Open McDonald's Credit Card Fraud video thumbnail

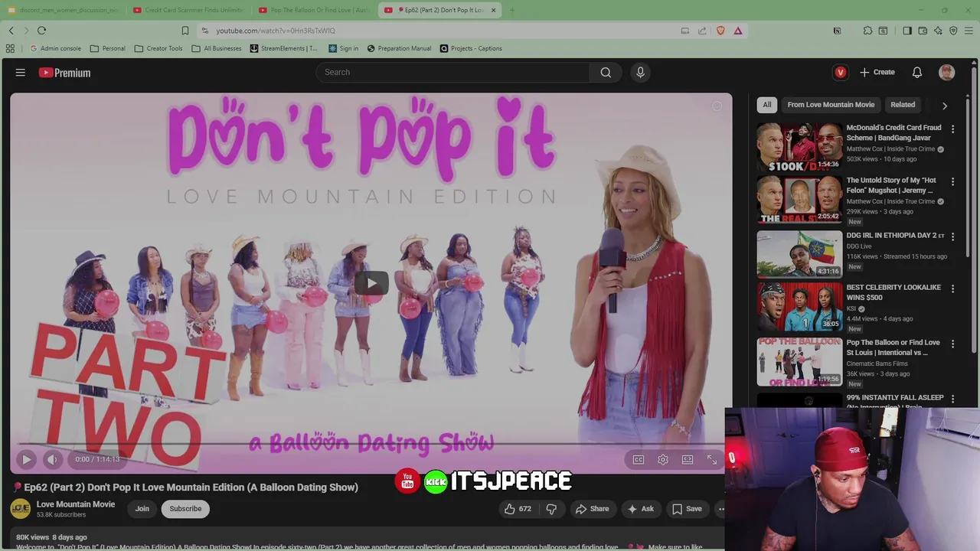[x=799, y=146]
